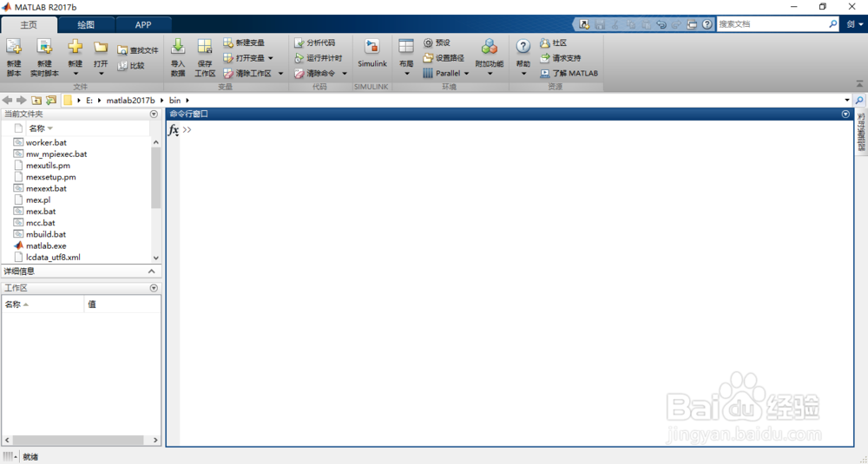Click the switch windows icon in quick access toolbar
This screenshot has width=868, height=464.
click(x=692, y=24)
